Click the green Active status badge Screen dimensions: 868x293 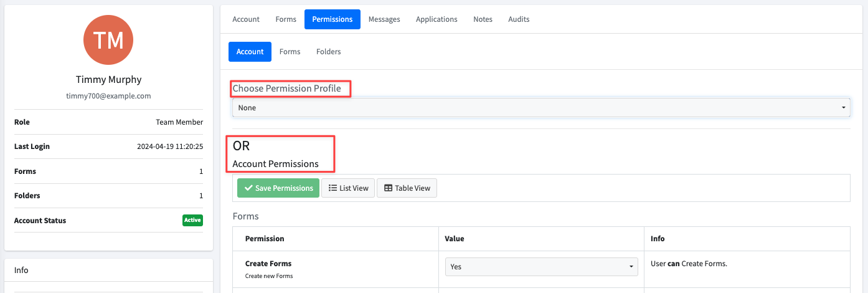click(192, 220)
